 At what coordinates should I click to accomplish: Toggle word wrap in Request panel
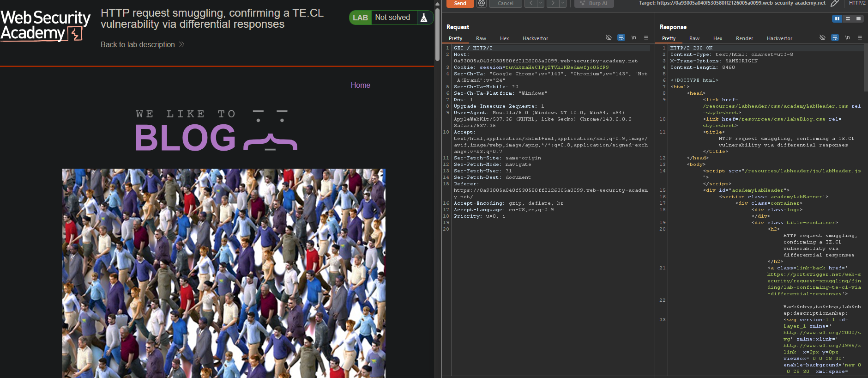[x=621, y=38]
